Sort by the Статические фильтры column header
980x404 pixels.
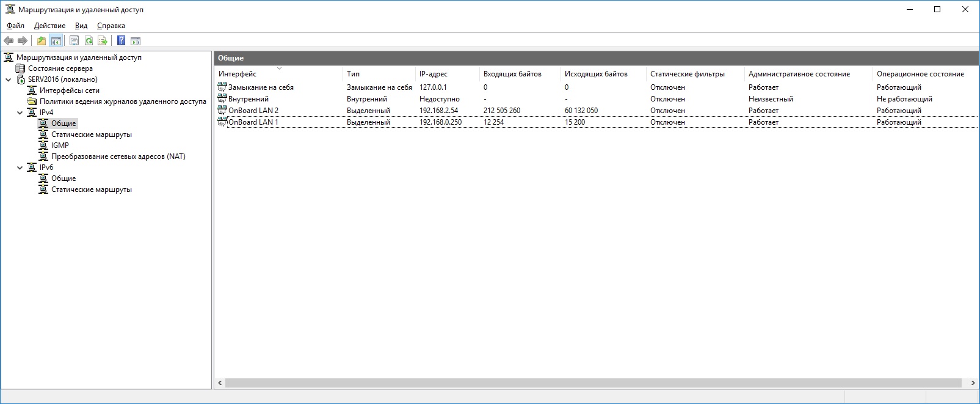[x=695, y=74]
